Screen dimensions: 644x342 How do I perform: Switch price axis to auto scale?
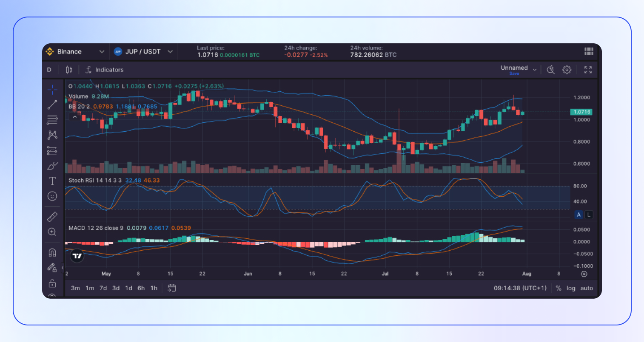(587, 288)
